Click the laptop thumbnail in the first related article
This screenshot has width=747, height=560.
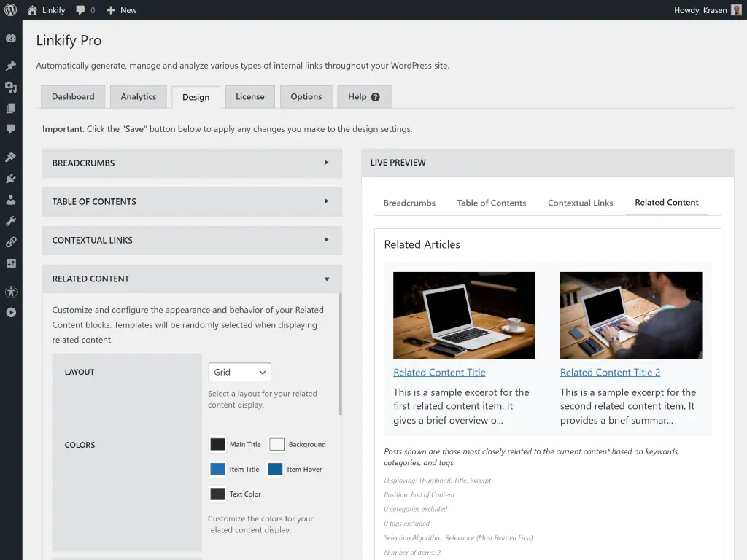464,314
